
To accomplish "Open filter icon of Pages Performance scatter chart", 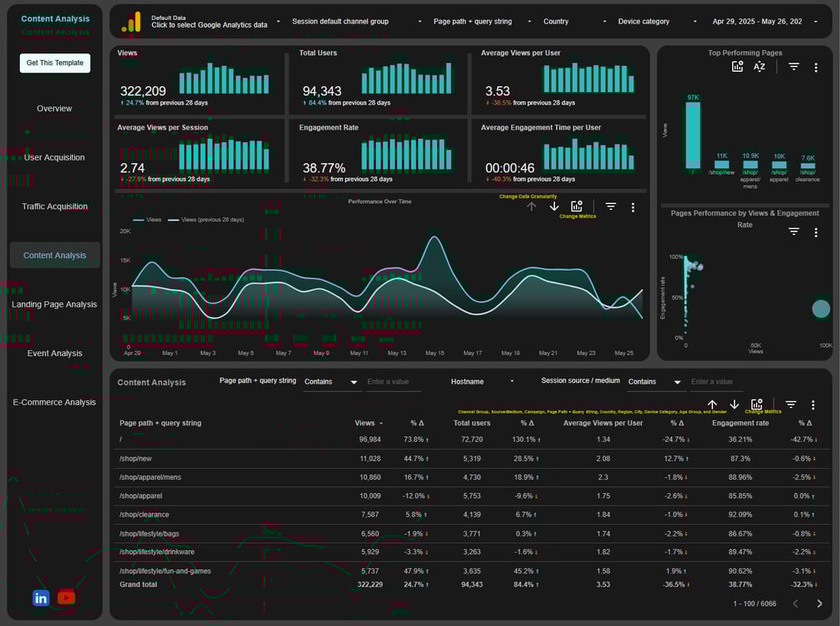I will [x=794, y=232].
